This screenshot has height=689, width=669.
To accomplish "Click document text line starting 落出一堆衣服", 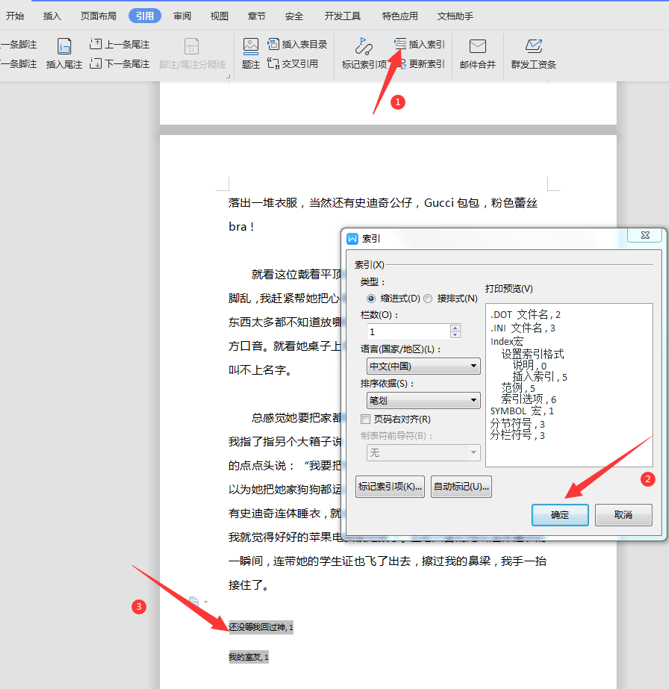I will click(x=383, y=203).
